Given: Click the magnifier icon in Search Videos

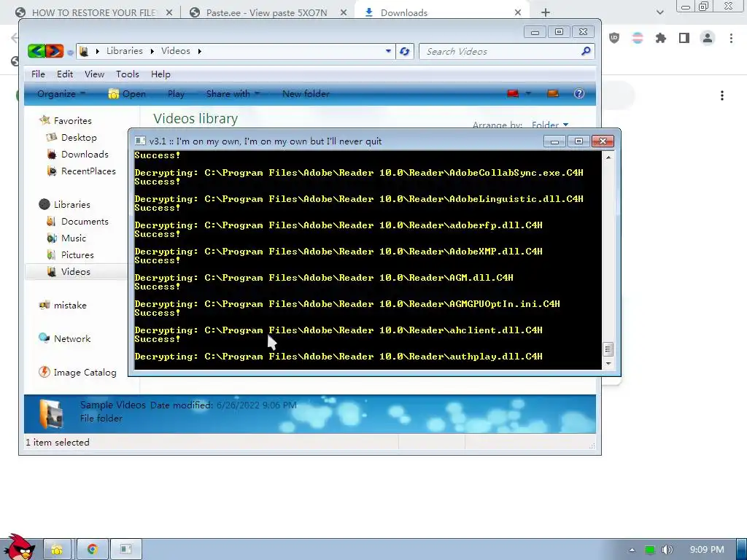Looking at the screenshot, I should tap(586, 51).
